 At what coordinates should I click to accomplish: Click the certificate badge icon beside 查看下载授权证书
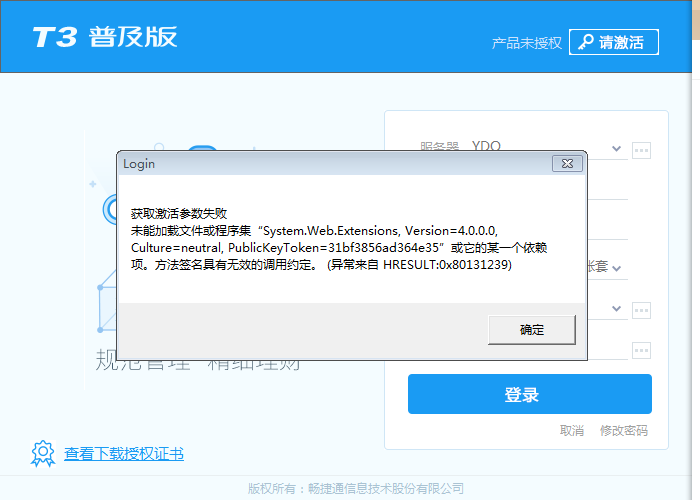tap(43, 454)
